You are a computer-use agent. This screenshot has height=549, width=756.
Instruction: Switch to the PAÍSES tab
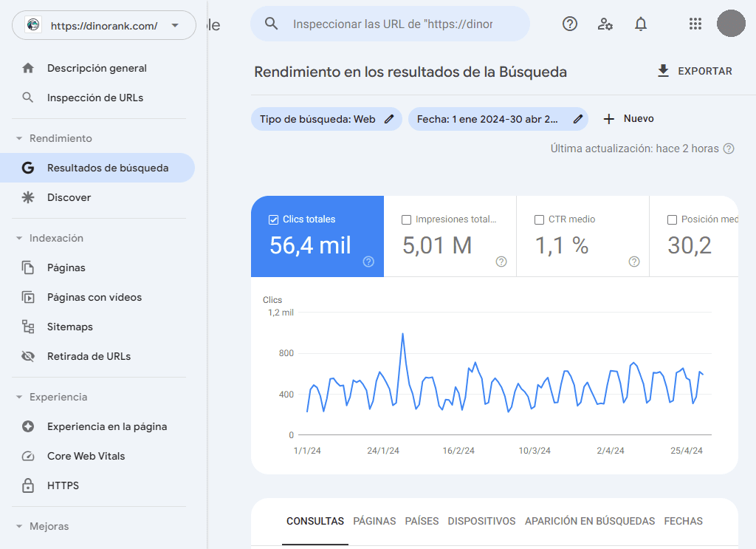422,521
